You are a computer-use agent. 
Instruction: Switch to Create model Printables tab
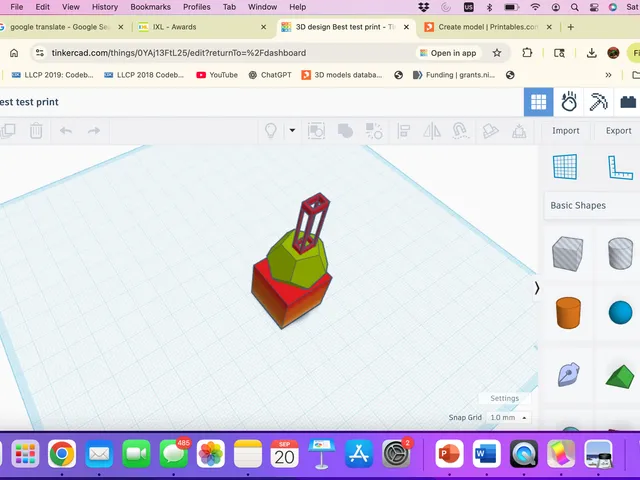(488, 27)
